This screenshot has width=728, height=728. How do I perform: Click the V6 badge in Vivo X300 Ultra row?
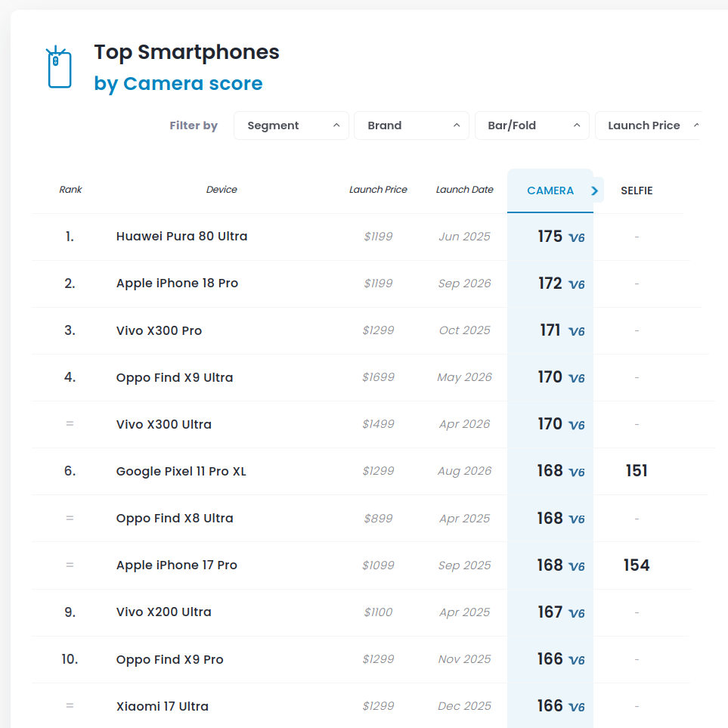click(577, 426)
